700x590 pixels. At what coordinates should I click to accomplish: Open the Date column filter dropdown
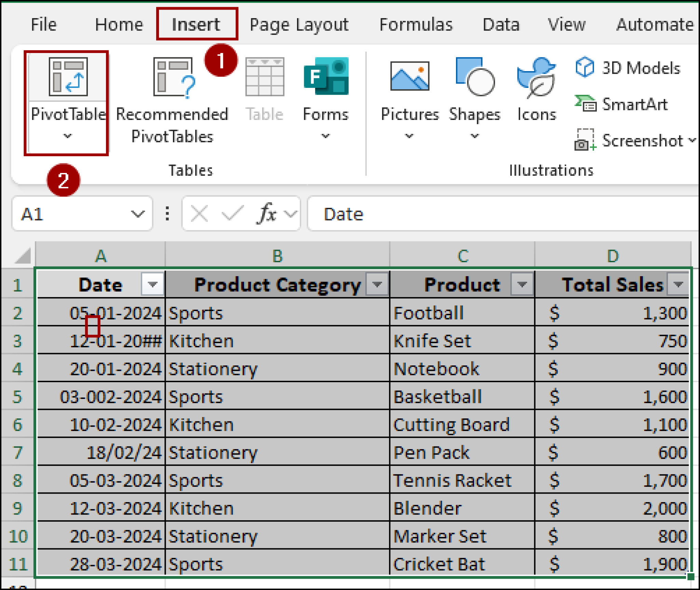tap(153, 285)
